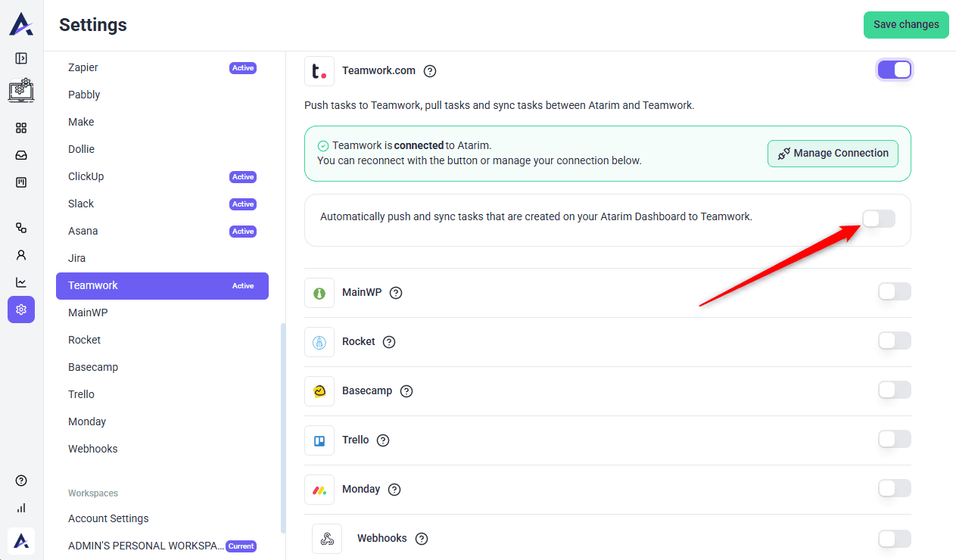
Task: Select Make in settings list
Action: pos(162,122)
